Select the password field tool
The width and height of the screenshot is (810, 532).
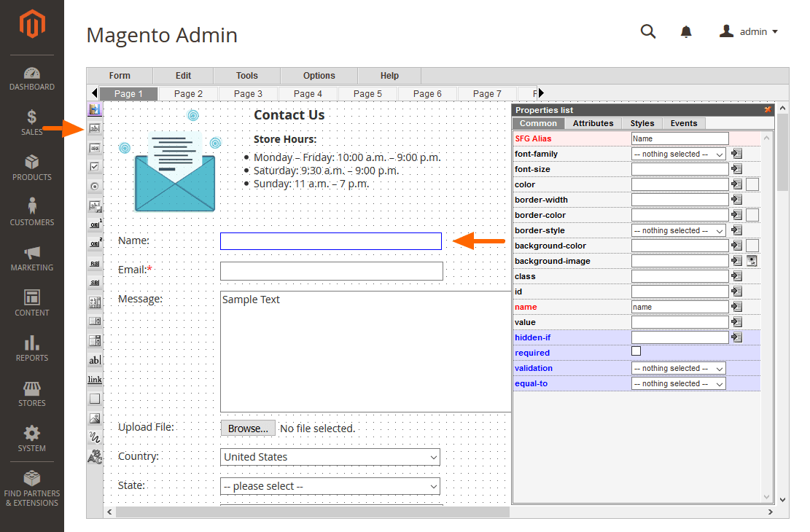coord(95,147)
